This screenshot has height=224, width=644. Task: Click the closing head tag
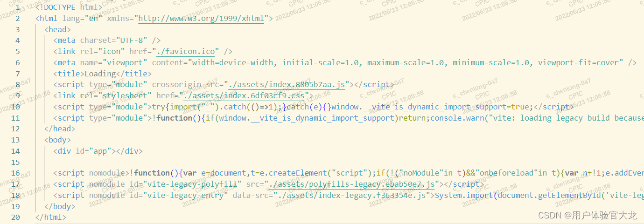point(59,129)
